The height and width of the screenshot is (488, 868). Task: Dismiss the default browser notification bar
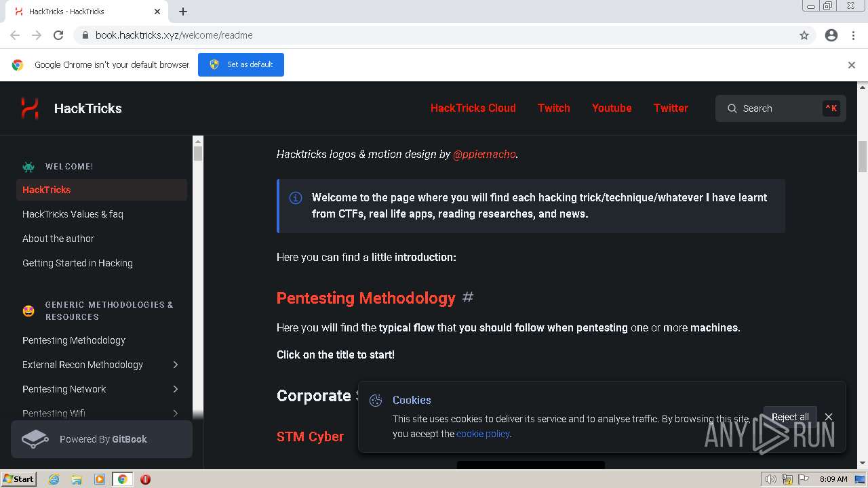click(852, 65)
